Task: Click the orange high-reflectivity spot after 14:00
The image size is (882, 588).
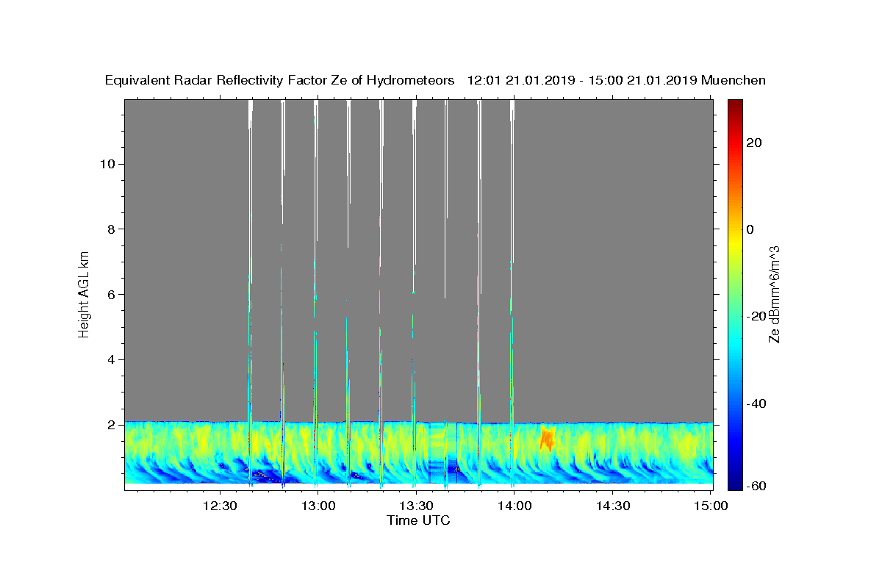Action: (546, 439)
